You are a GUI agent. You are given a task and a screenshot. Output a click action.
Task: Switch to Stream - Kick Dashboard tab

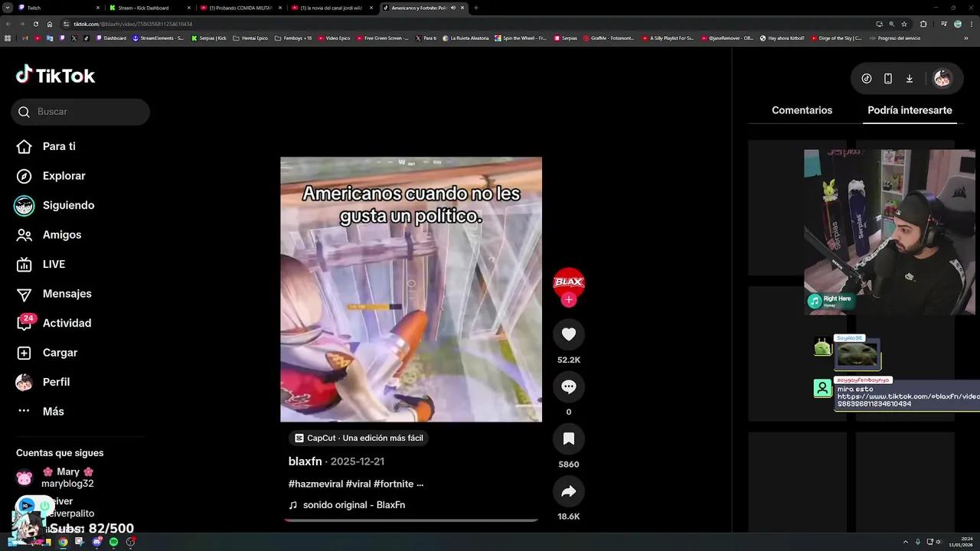(x=149, y=8)
